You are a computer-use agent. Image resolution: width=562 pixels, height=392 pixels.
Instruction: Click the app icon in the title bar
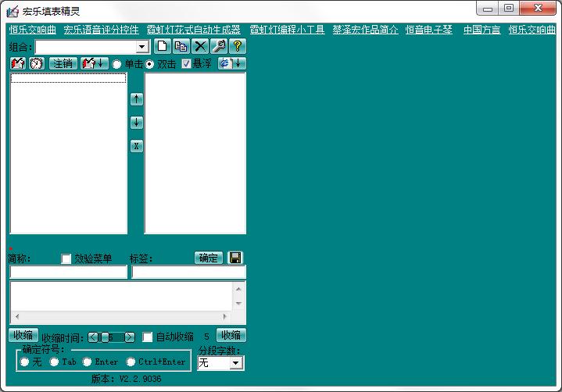pos(13,12)
